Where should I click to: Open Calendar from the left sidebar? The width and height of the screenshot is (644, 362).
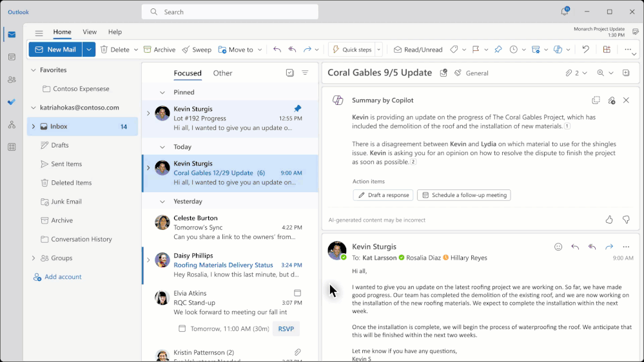click(x=12, y=57)
